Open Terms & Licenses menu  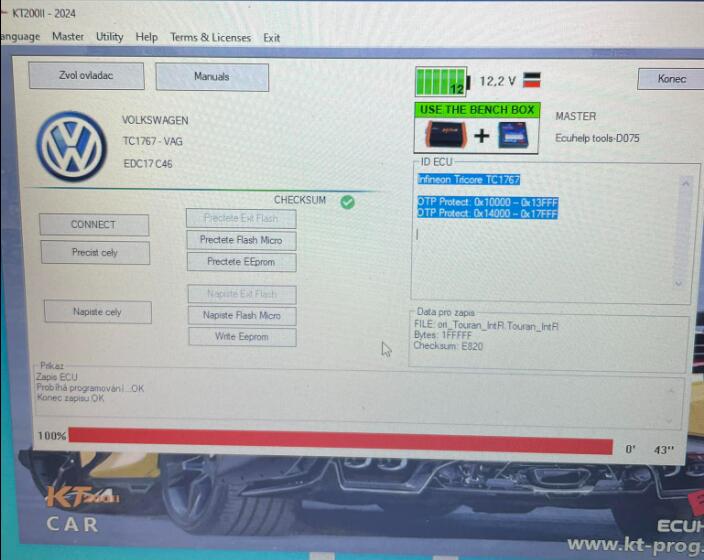(210, 37)
